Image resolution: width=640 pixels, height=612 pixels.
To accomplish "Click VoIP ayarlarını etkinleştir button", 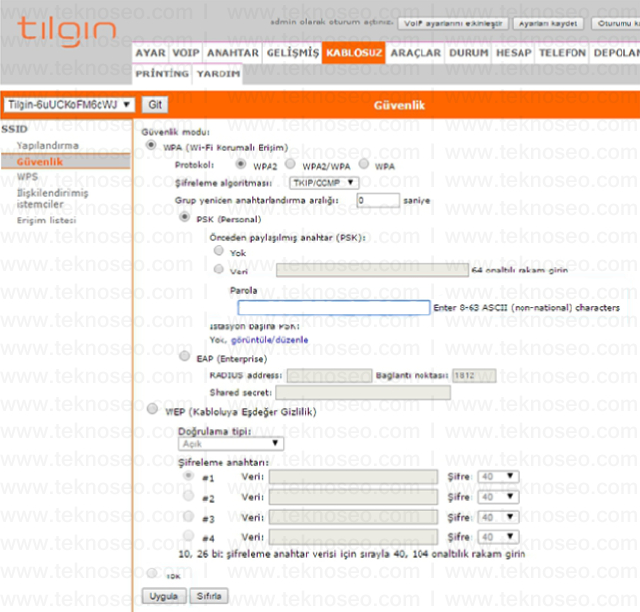I will point(453,23).
